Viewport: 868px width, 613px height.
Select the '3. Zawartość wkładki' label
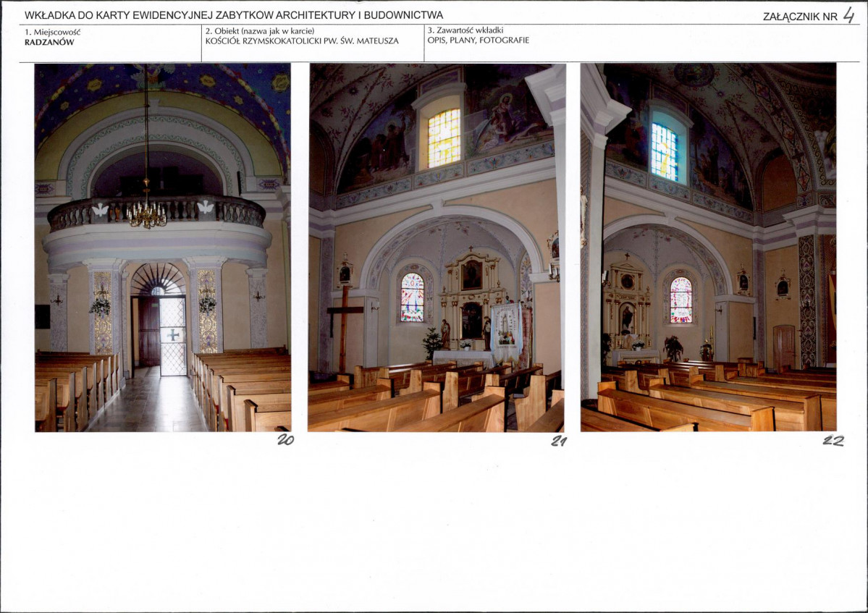[x=465, y=30]
